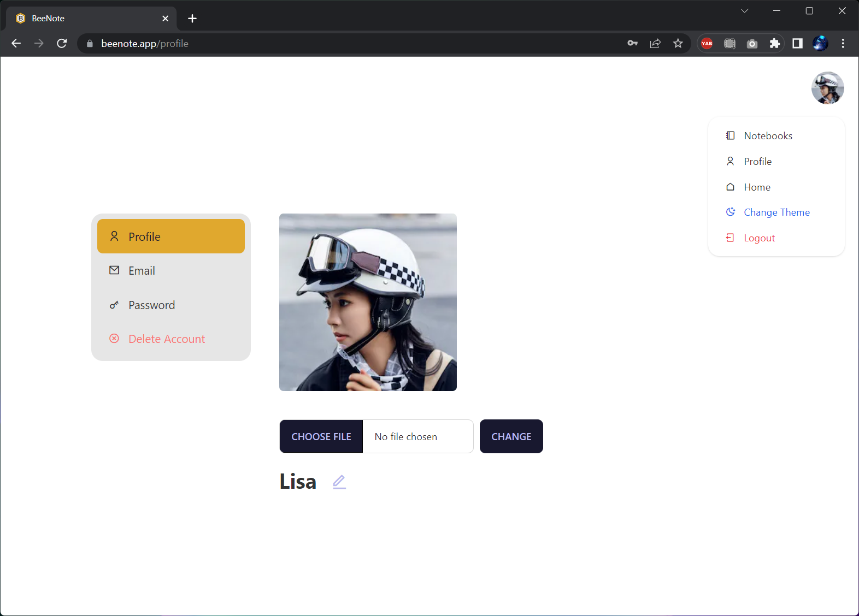This screenshot has height=616, width=859.
Task: Click the envelope icon beside Email
Action: [x=114, y=270]
